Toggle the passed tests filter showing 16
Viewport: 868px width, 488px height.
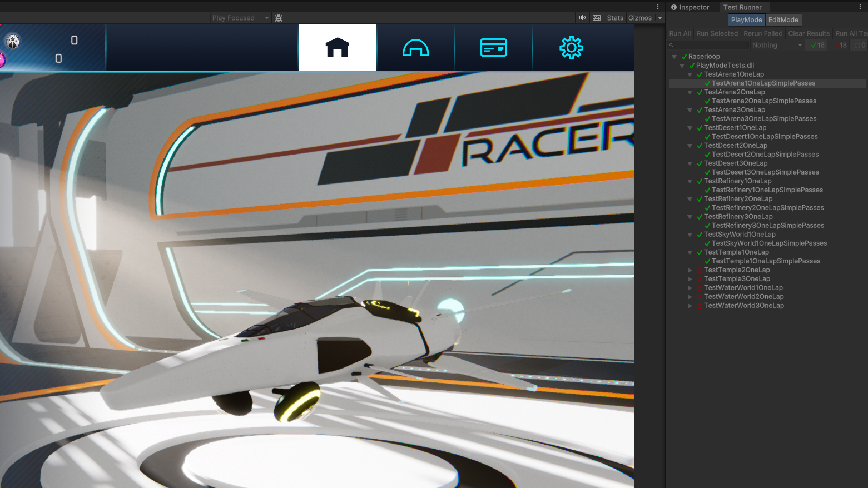click(x=817, y=45)
